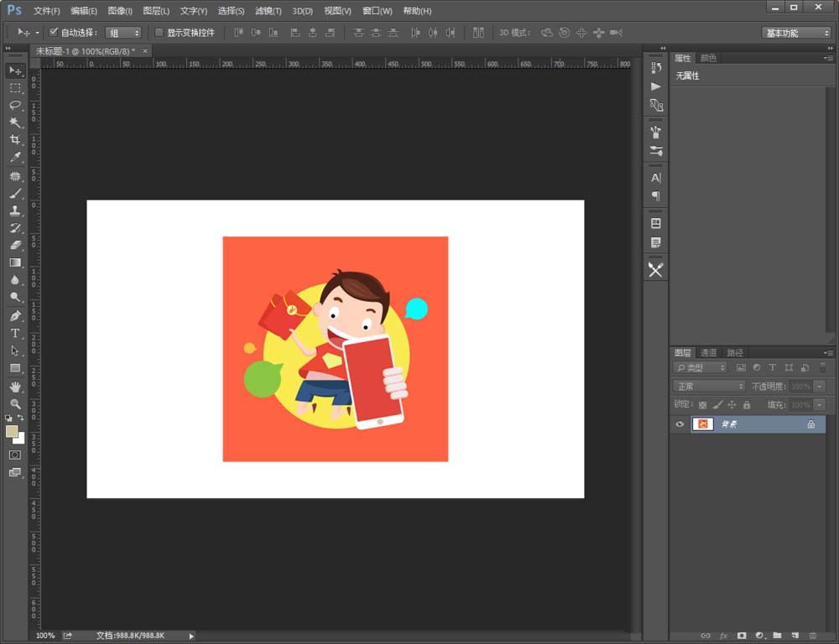839x644 pixels.
Task: Open the 正常 blend mode dropdown
Action: tap(710, 387)
